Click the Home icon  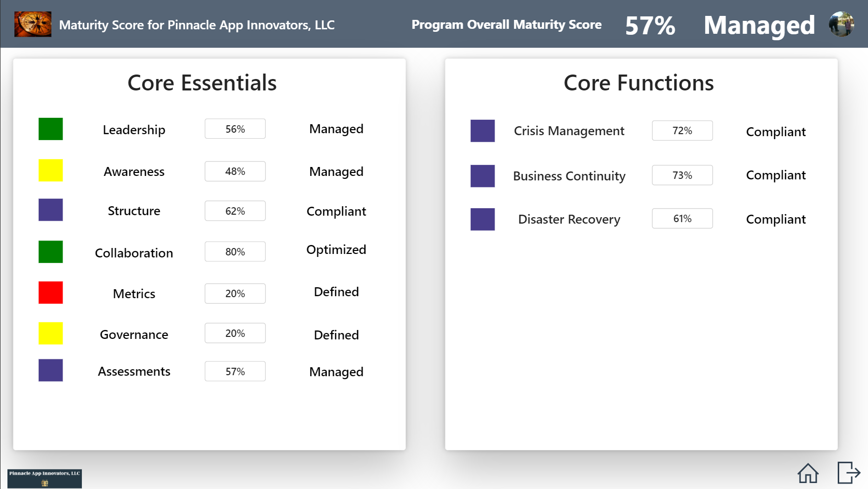pos(808,473)
